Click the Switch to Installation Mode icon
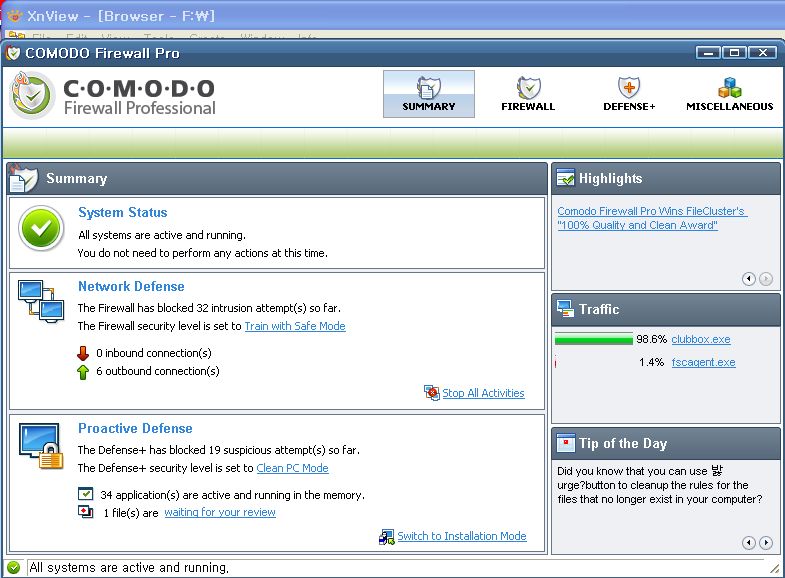Screen dimensions: 785x578 386,537
